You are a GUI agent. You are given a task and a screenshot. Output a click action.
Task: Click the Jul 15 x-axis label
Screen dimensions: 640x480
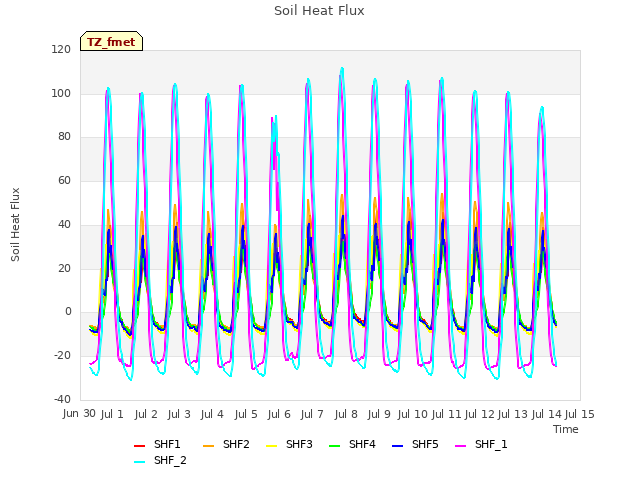(580, 415)
